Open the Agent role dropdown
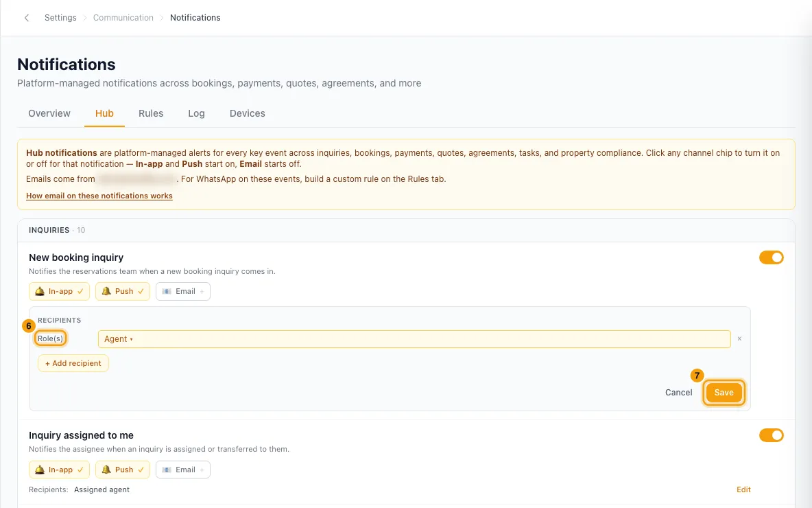 (x=414, y=339)
